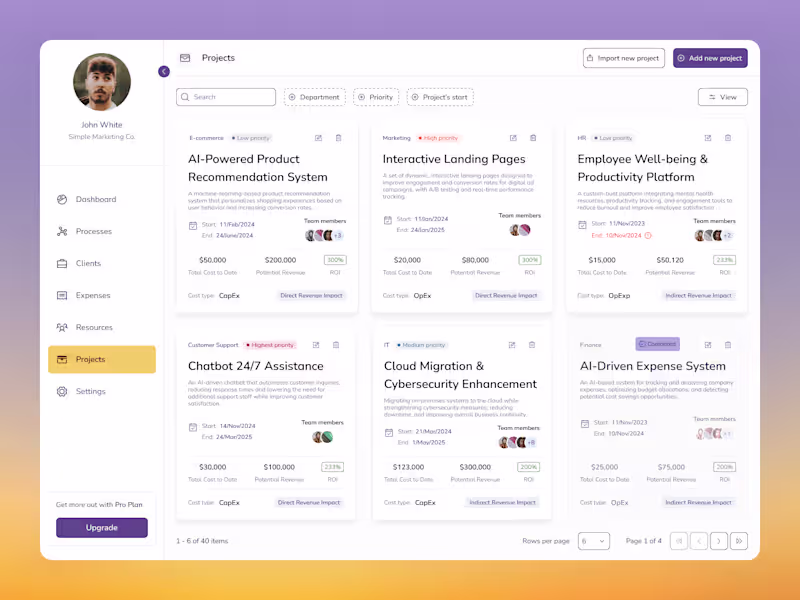The height and width of the screenshot is (600, 800).
Task: Click the Completed badge on Finance card
Action: point(658,344)
